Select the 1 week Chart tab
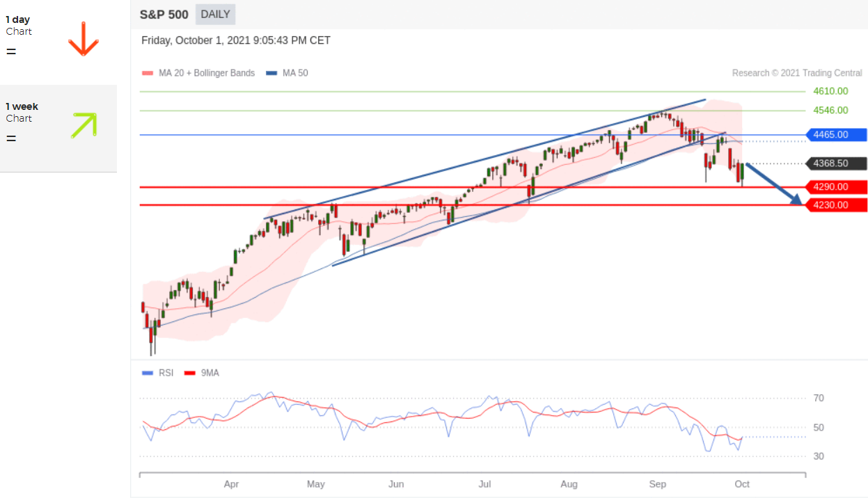Viewport: 868px width, 498px height. [x=58, y=129]
